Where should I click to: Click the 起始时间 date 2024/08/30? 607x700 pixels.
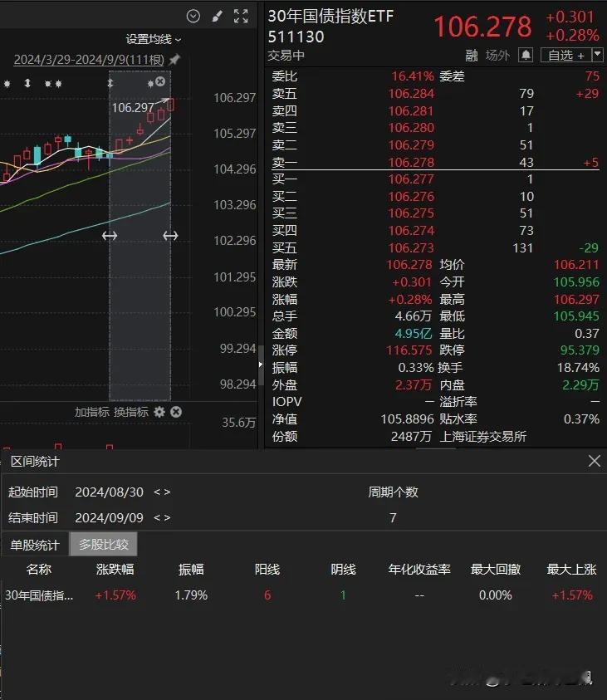click(x=110, y=492)
